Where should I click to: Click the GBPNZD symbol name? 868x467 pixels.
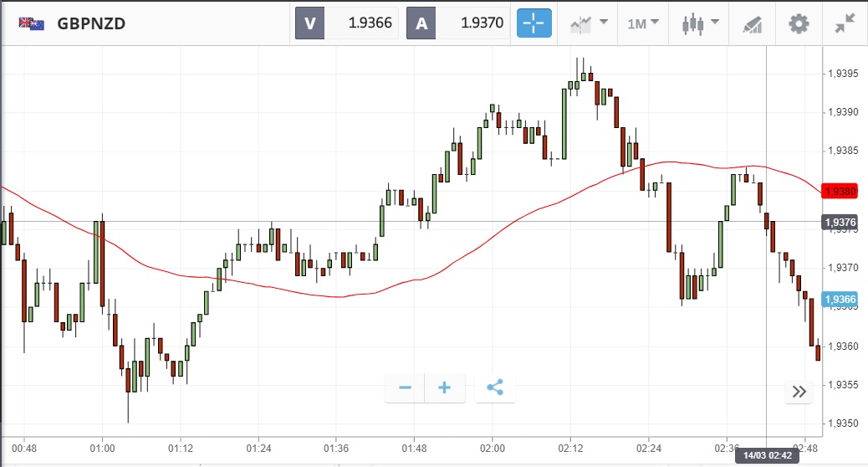click(91, 23)
